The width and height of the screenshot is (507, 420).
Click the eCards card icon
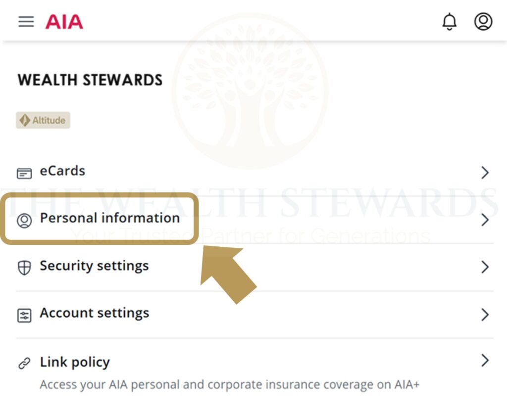24,173
